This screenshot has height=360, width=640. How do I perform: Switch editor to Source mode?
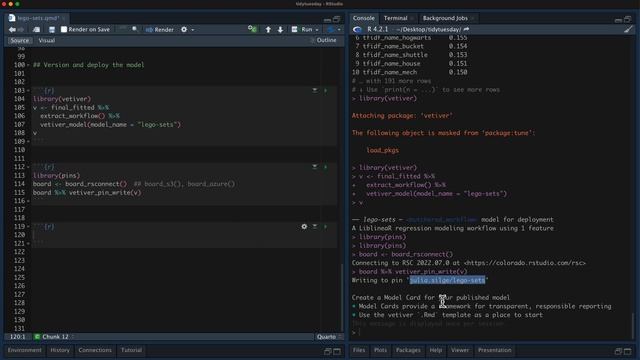(20, 40)
